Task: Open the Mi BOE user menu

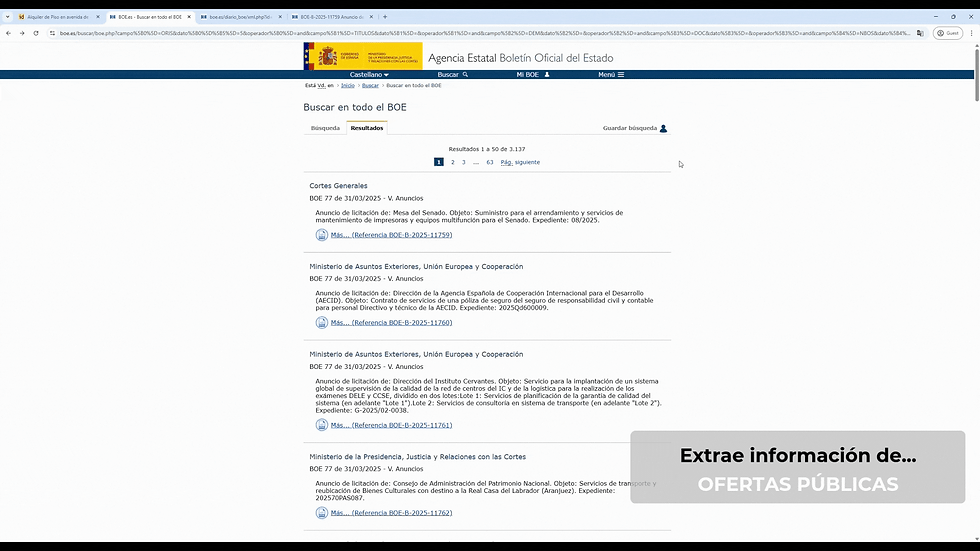Action: click(532, 74)
